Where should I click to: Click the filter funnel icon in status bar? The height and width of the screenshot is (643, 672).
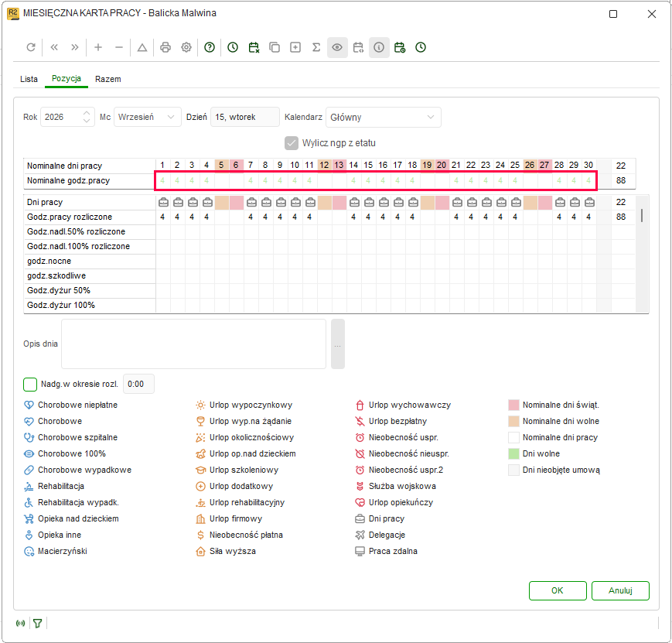pyautogui.click(x=38, y=623)
